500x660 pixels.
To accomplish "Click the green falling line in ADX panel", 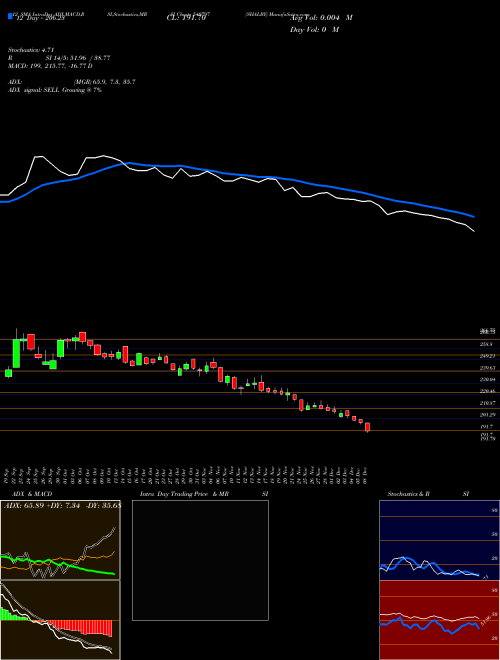I will coord(59,565).
